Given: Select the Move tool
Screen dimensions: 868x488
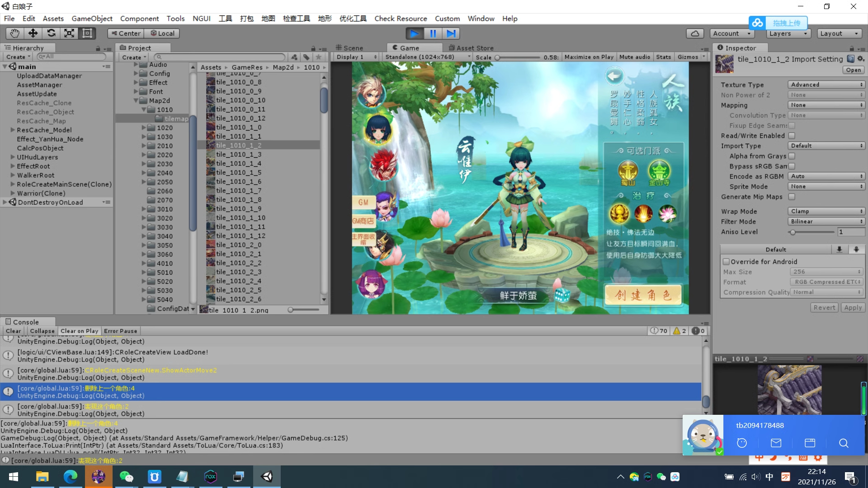Looking at the screenshot, I should point(33,33).
